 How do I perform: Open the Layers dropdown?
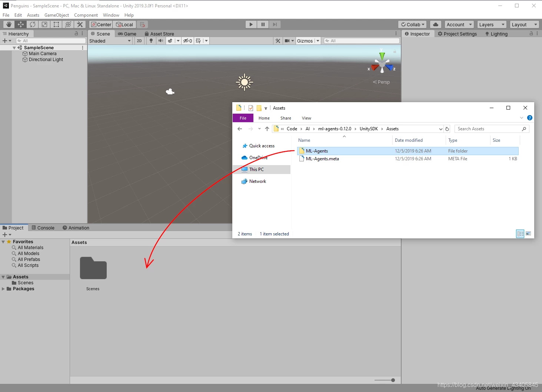[x=492, y=24]
